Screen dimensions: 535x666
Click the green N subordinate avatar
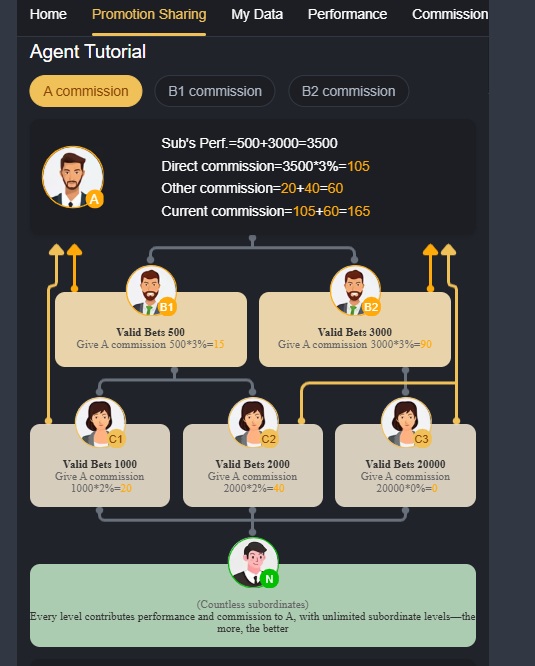(x=253, y=563)
